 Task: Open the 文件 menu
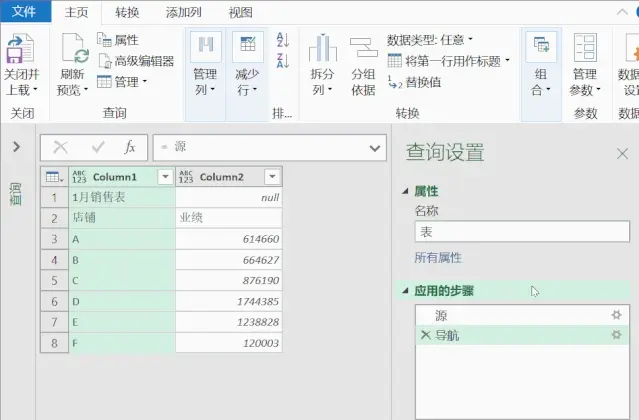[25, 11]
